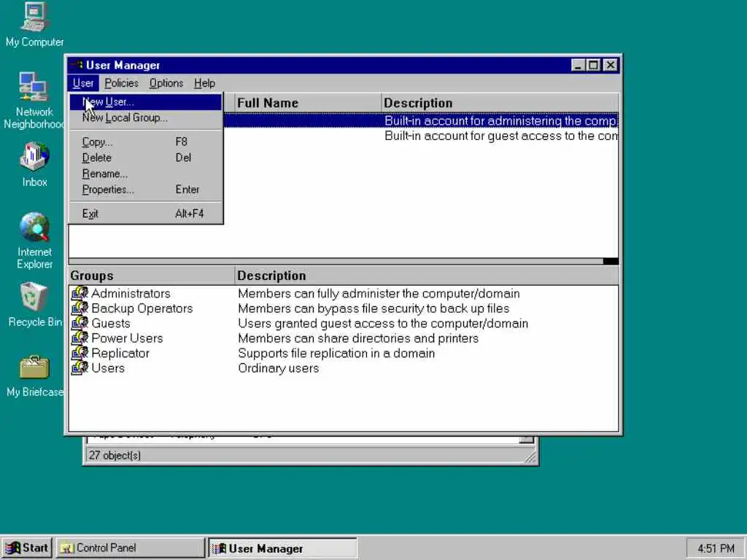Click the 4:51 PM taskbar clock
The height and width of the screenshot is (560, 747).
(x=716, y=548)
